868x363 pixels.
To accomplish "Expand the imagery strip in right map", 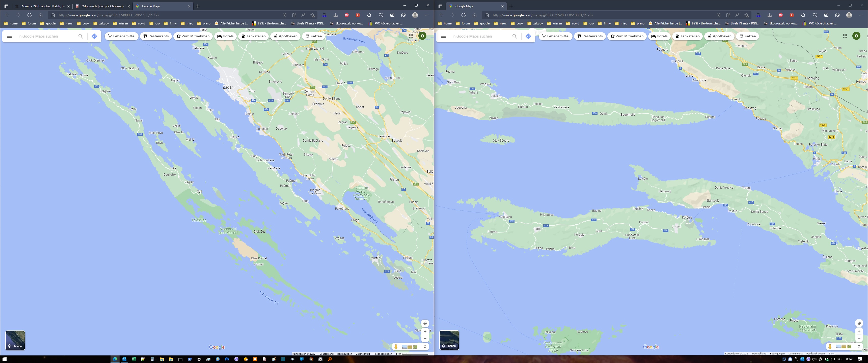I will [859, 347].
